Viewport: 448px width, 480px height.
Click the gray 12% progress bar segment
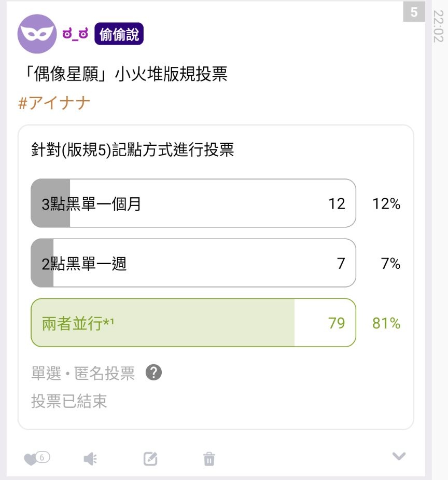click(x=50, y=203)
